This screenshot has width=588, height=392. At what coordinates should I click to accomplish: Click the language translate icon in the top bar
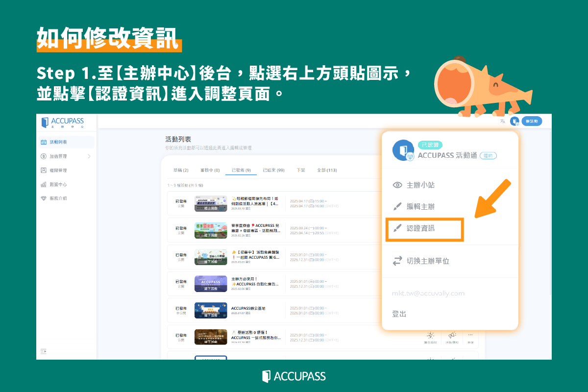(x=502, y=122)
